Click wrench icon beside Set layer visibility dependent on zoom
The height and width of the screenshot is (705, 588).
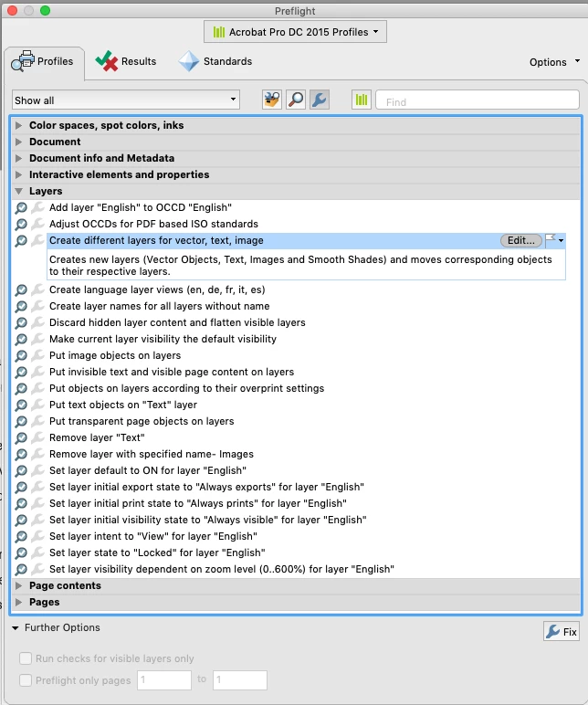pyautogui.click(x=38, y=569)
